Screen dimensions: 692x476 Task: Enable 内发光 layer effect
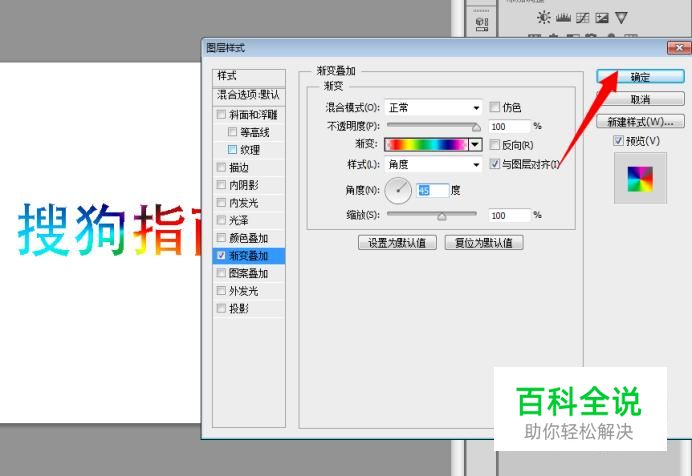221,202
